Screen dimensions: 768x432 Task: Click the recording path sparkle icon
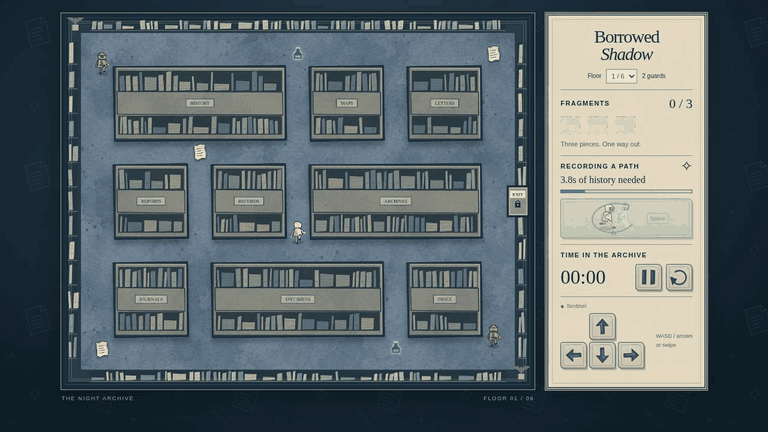[x=686, y=166]
